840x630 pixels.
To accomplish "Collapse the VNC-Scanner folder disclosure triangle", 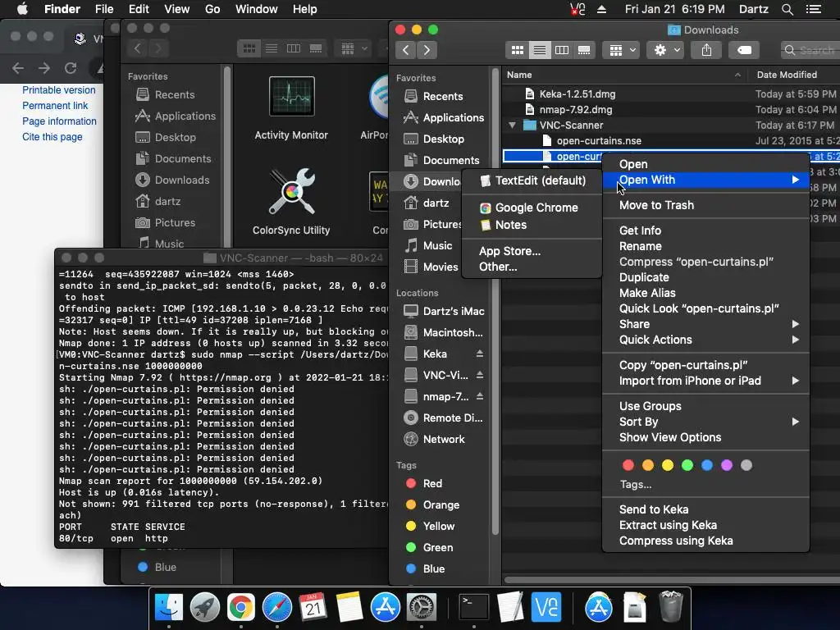I will [x=512, y=126].
